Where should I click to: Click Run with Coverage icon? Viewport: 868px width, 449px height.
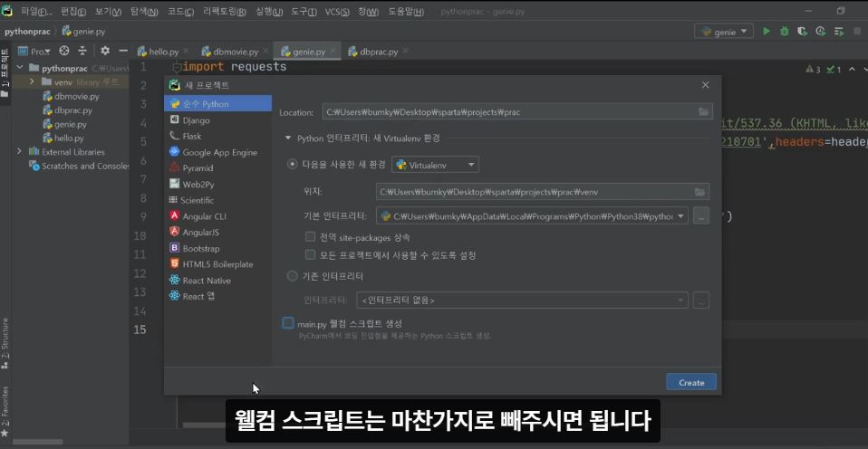tap(802, 32)
